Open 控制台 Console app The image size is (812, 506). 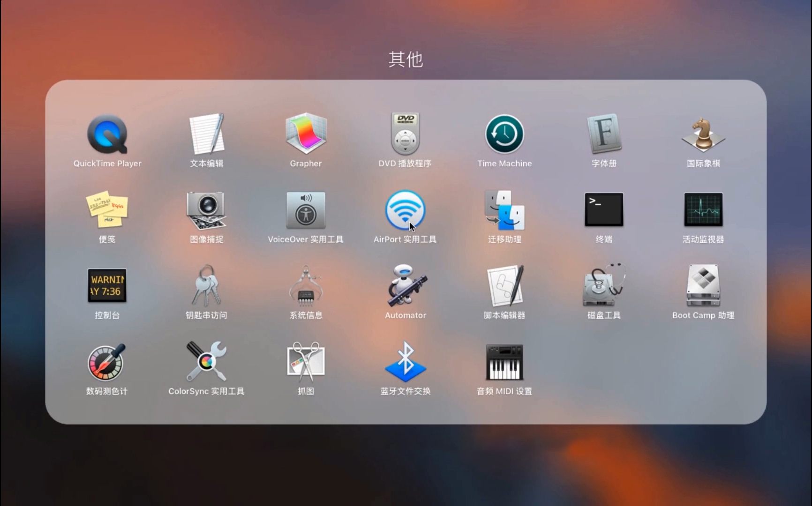tap(107, 286)
